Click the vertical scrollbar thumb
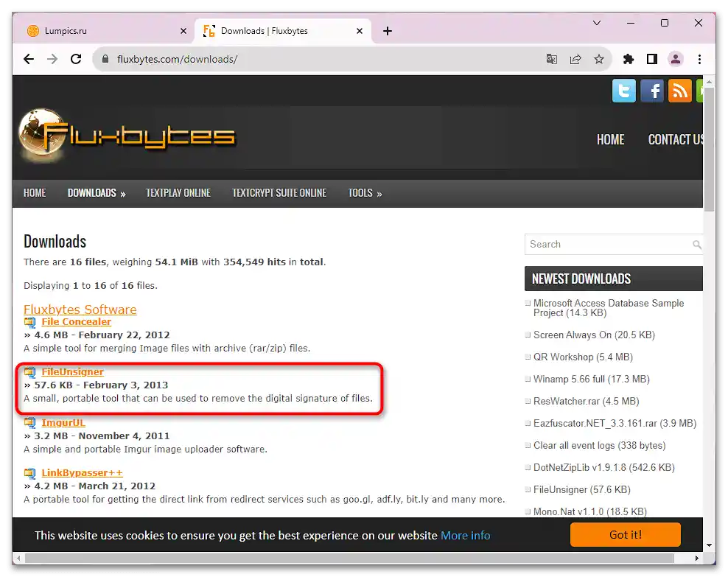This screenshot has width=728, height=577. 709,149
